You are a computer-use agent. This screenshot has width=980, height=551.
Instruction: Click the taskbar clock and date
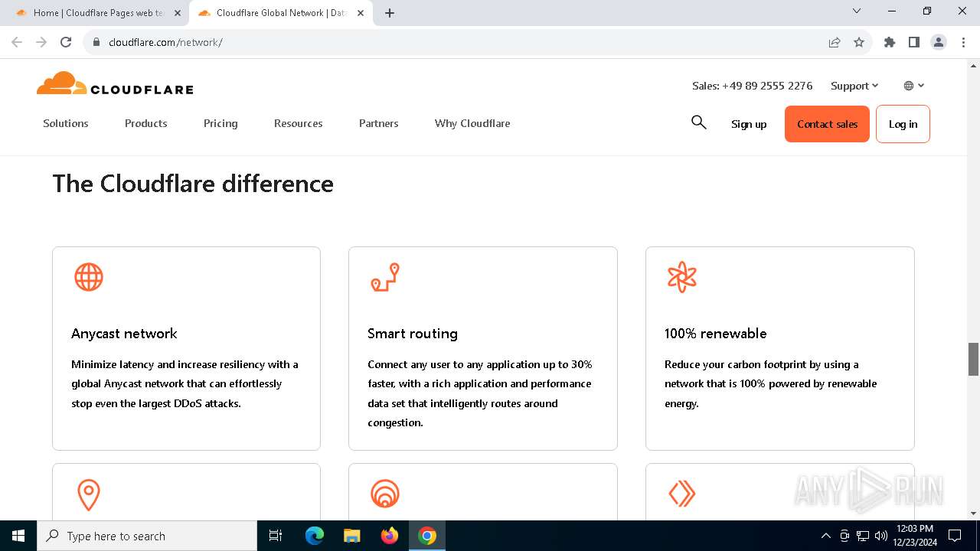[914, 536]
